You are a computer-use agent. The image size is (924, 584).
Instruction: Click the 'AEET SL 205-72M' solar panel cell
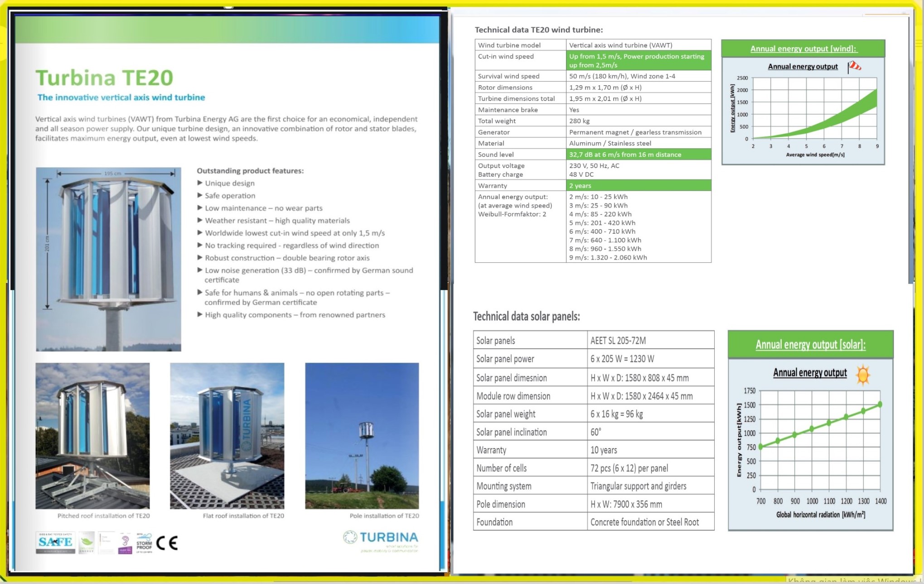tap(651, 340)
